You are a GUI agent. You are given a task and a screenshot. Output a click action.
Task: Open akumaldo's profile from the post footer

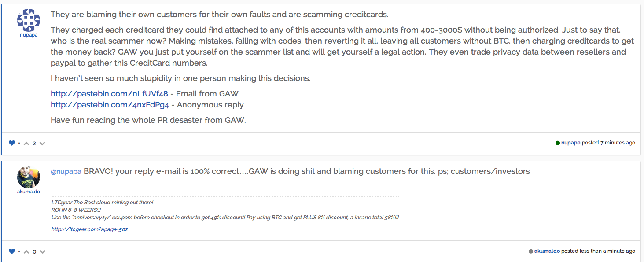pyautogui.click(x=547, y=251)
